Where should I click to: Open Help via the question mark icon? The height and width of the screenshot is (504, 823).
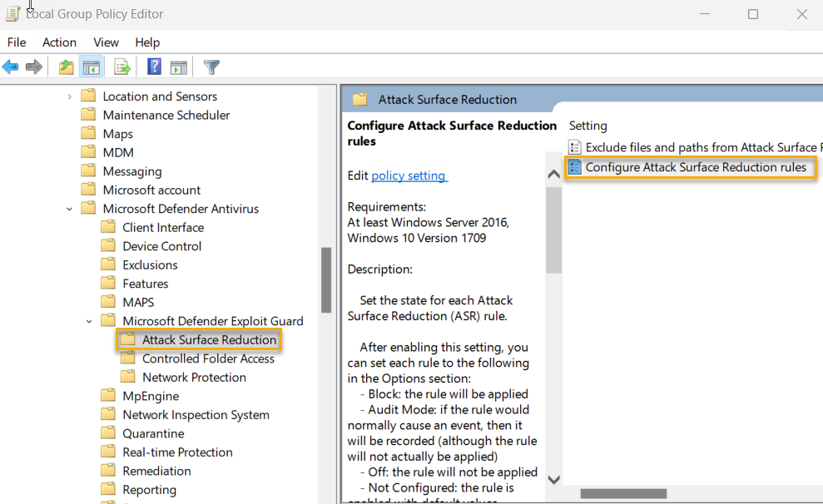[153, 67]
